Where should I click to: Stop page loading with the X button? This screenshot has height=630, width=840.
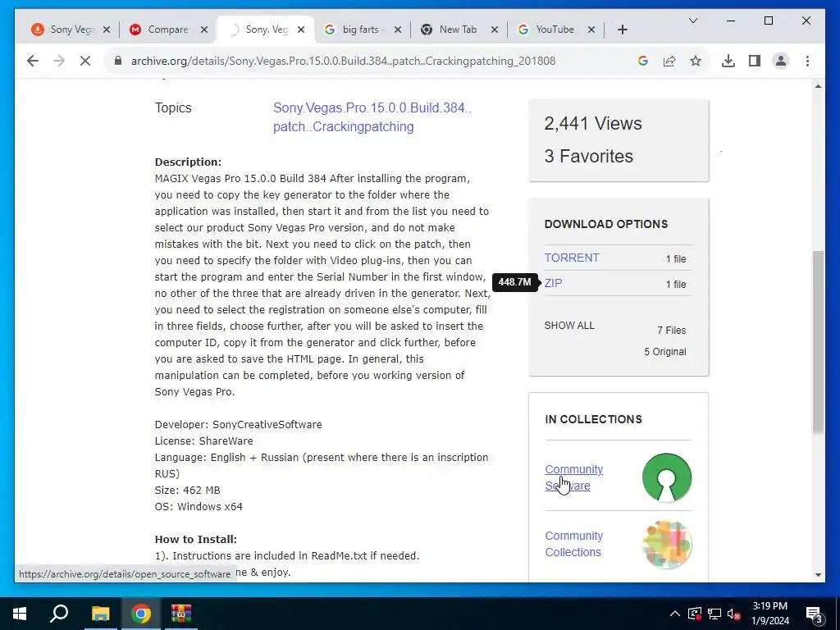click(85, 61)
